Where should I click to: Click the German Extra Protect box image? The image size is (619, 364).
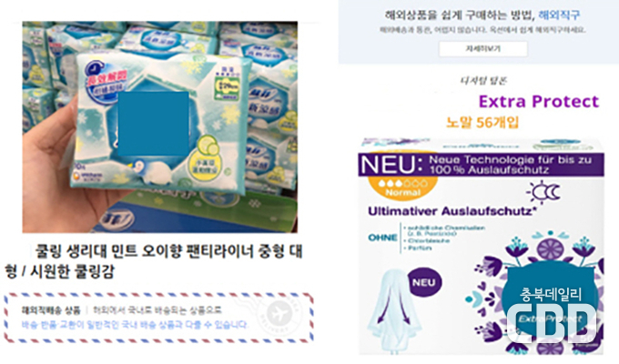pyautogui.click(x=482, y=246)
